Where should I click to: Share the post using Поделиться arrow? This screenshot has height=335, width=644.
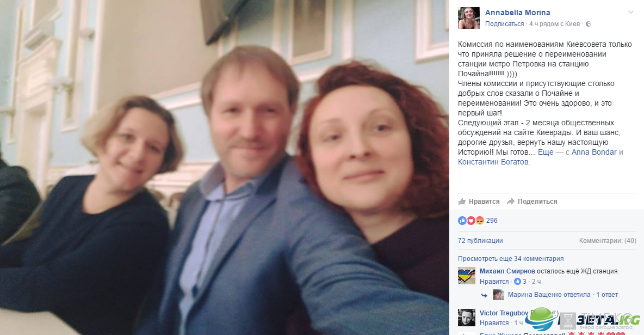tap(532, 201)
